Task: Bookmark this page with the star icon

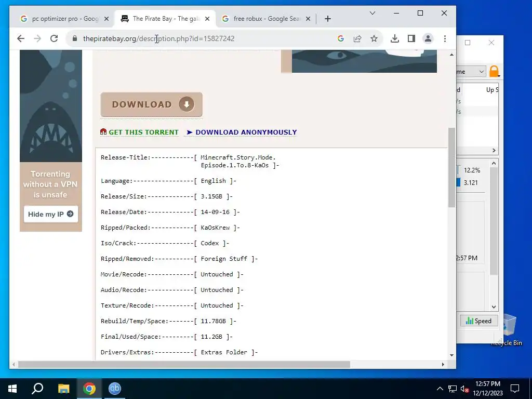Action: tap(374, 38)
